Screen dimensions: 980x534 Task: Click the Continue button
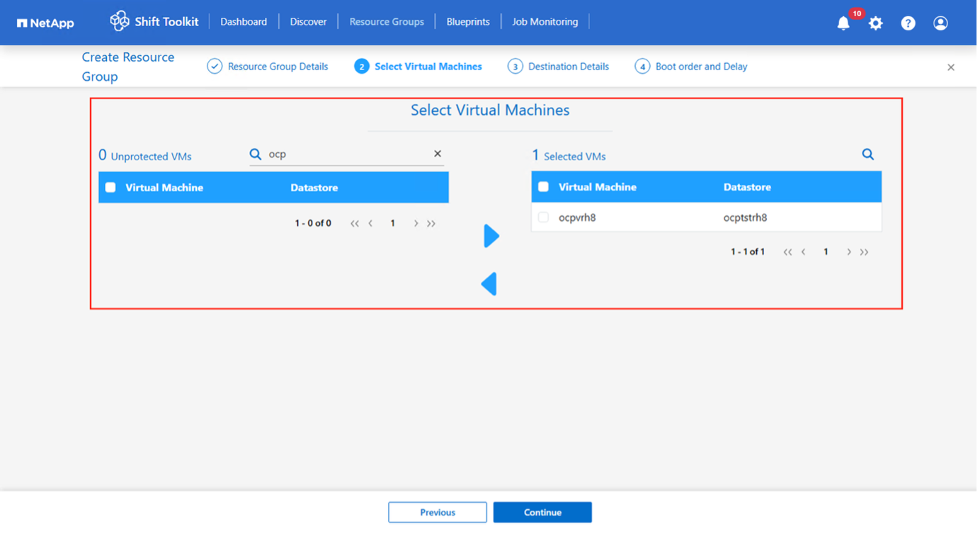(542, 512)
